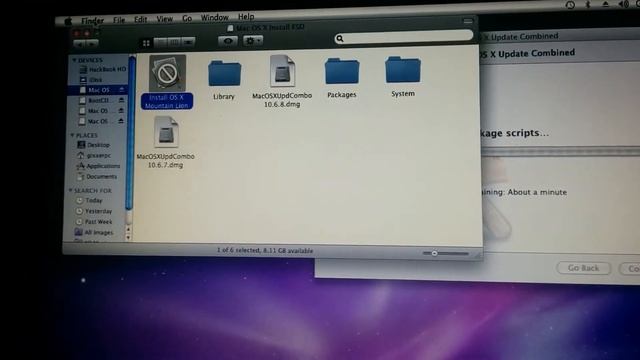Click the sidebar scroll up arrow
640x360 pixels.
point(128,230)
